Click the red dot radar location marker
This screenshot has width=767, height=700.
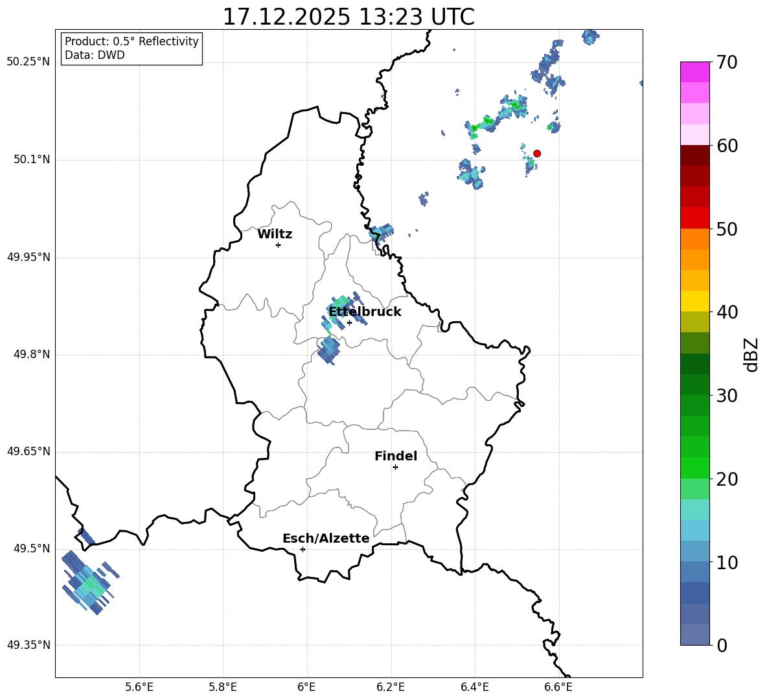pyautogui.click(x=536, y=153)
